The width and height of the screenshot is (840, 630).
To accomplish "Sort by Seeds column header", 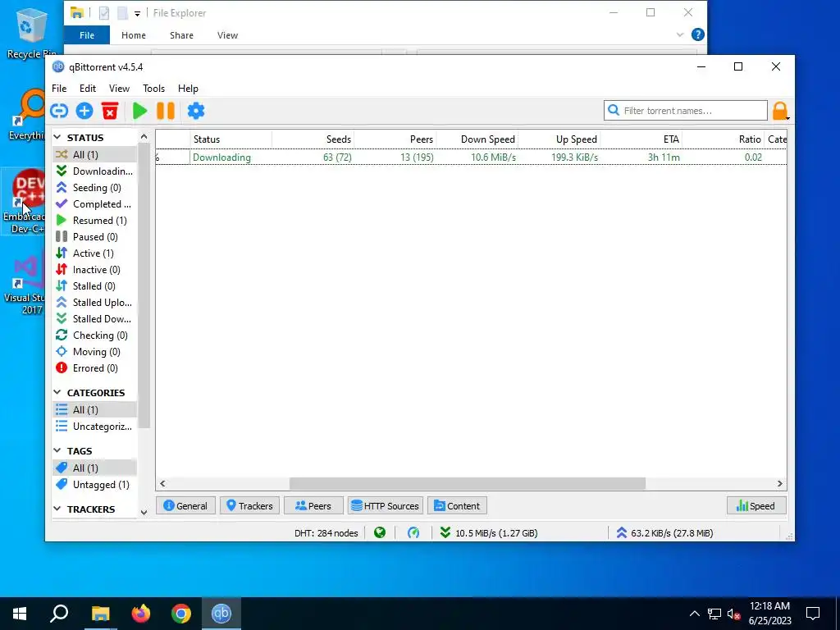I will 313,139.
